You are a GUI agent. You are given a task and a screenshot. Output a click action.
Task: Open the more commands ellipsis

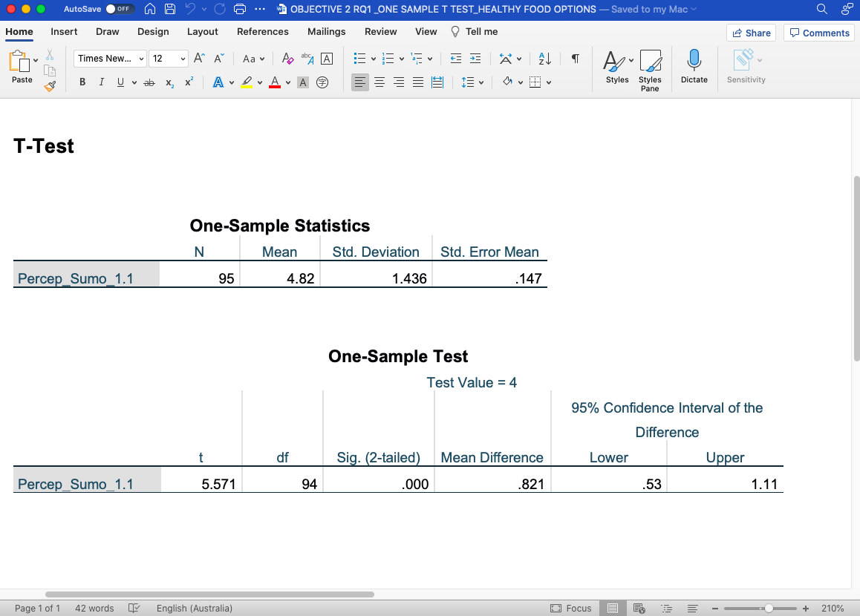(x=260, y=9)
